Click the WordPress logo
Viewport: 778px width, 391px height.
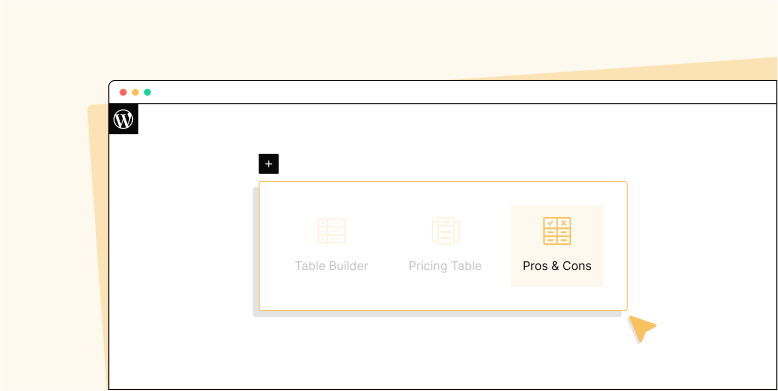tap(123, 119)
